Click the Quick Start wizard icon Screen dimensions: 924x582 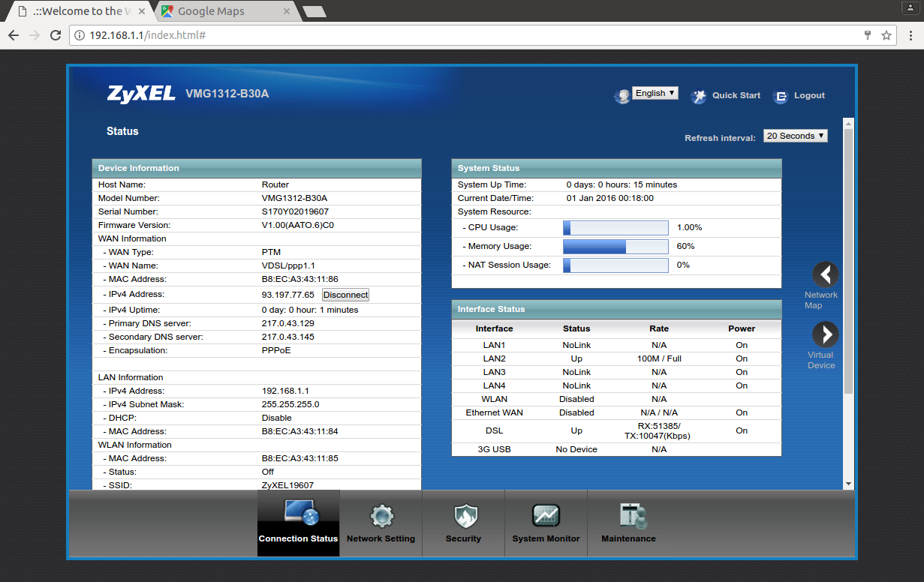699,96
